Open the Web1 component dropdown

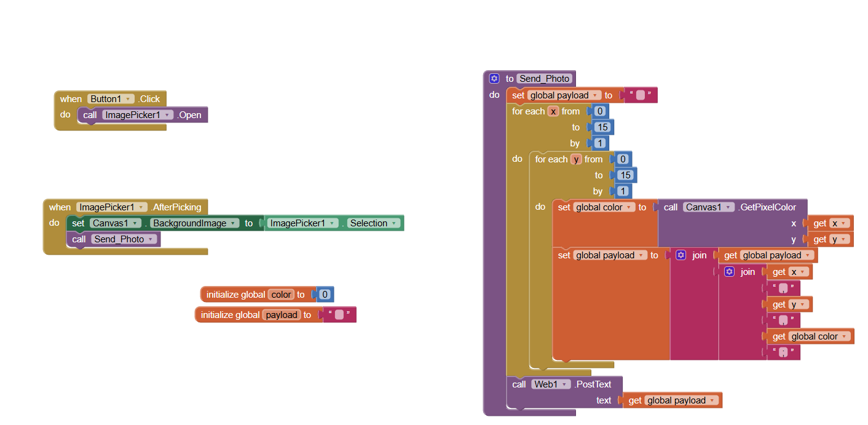(x=565, y=384)
